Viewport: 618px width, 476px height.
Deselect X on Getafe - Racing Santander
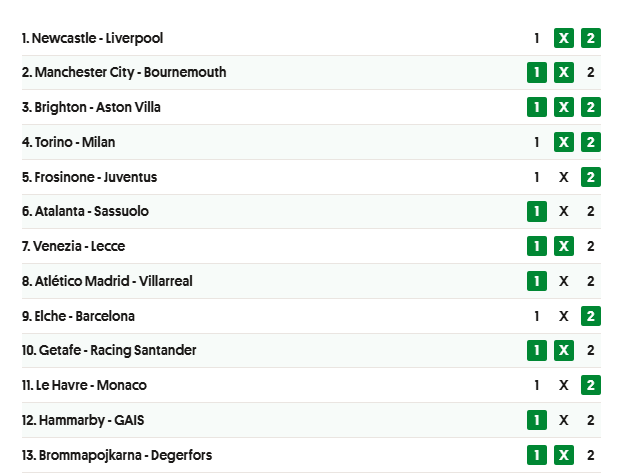564,350
